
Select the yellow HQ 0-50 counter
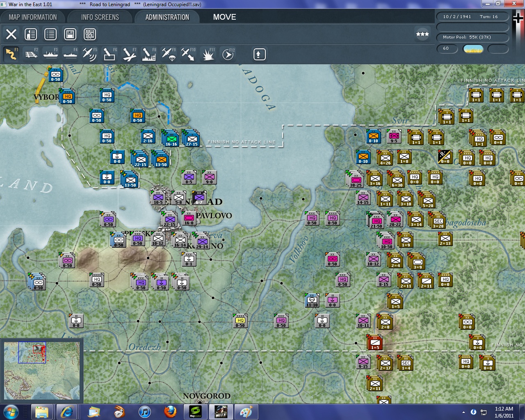pos(240,321)
